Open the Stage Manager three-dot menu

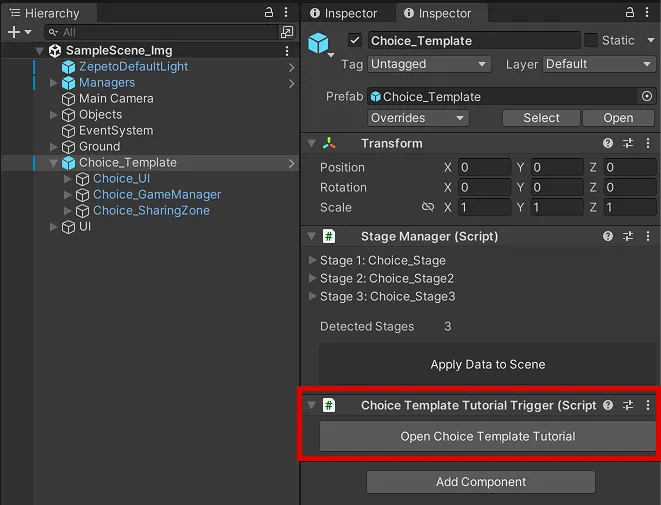(648, 236)
